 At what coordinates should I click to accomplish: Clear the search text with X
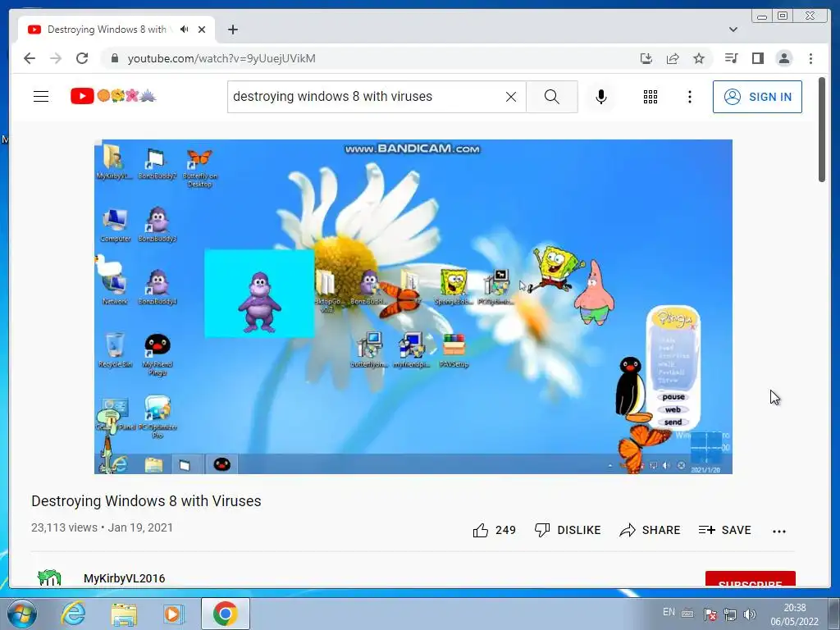click(511, 97)
